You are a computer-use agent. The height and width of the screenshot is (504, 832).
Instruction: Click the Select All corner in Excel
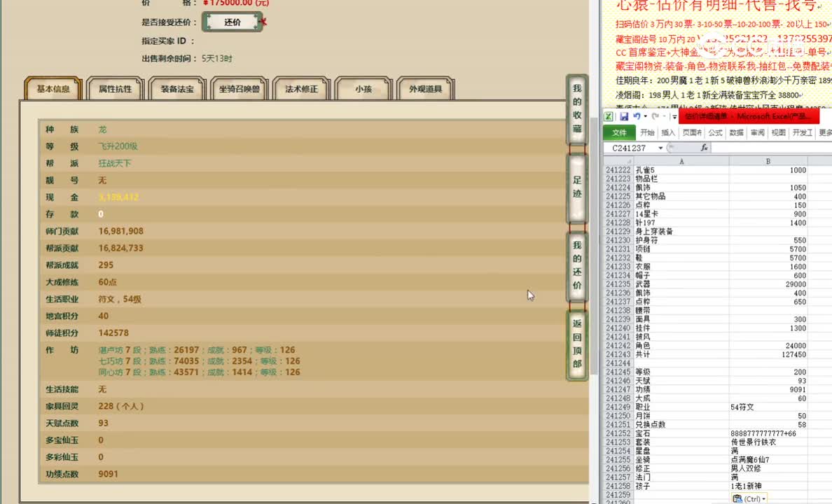(x=618, y=161)
